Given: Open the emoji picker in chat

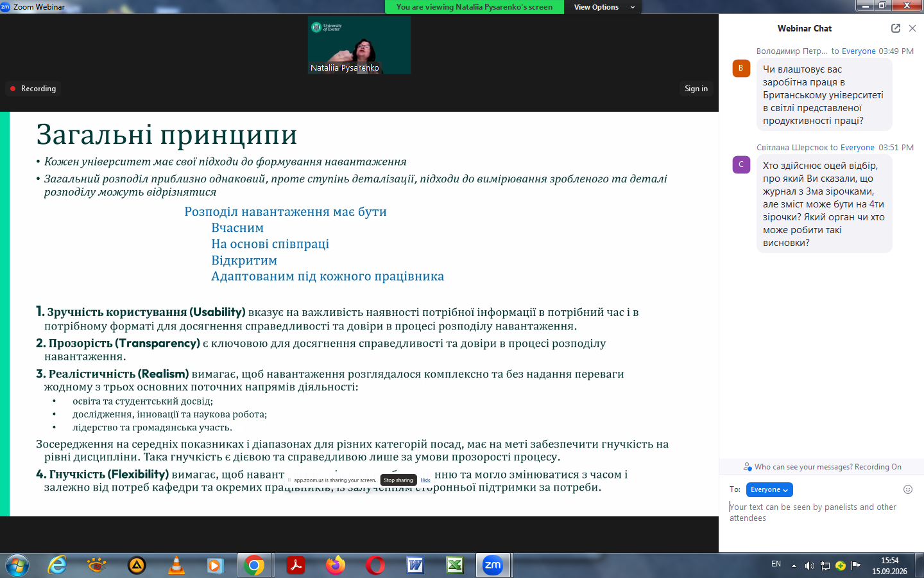Looking at the screenshot, I should [x=908, y=489].
